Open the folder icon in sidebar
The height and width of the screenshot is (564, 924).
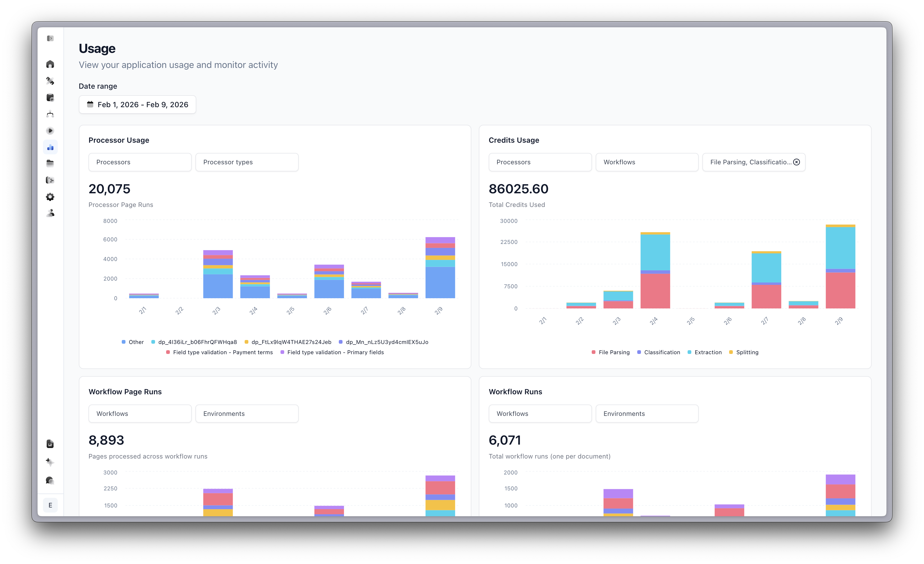[50, 163]
